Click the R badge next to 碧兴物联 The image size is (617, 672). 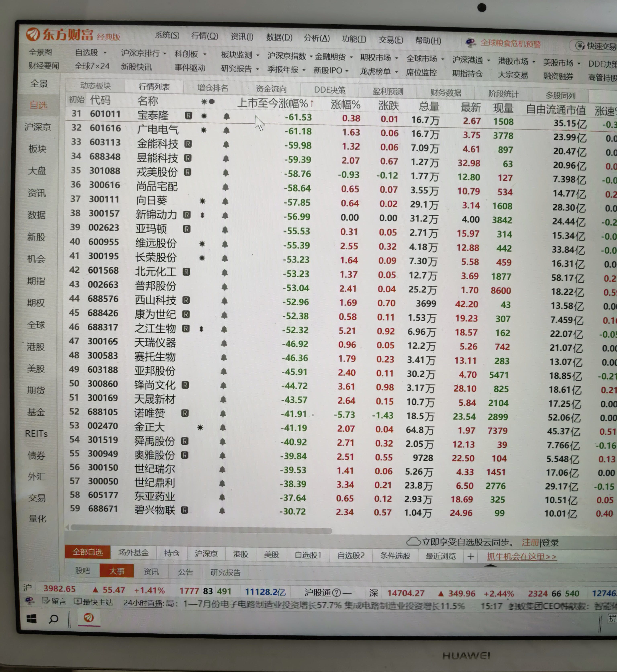tap(184, 510)
